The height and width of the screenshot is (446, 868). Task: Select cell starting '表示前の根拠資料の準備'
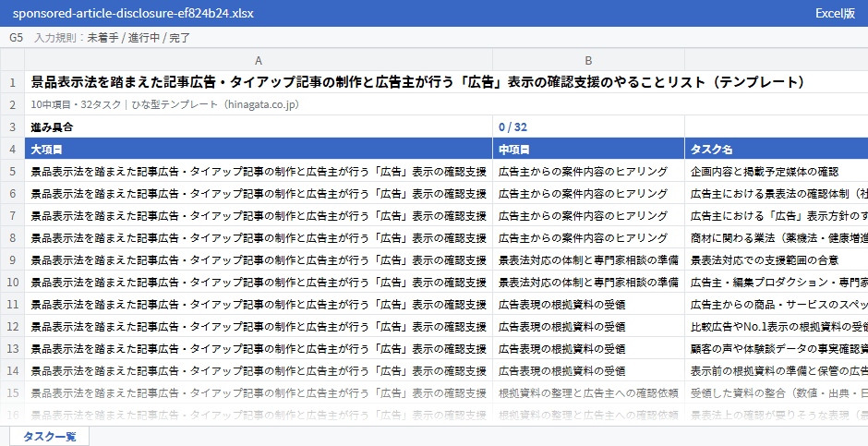[776, 370]
